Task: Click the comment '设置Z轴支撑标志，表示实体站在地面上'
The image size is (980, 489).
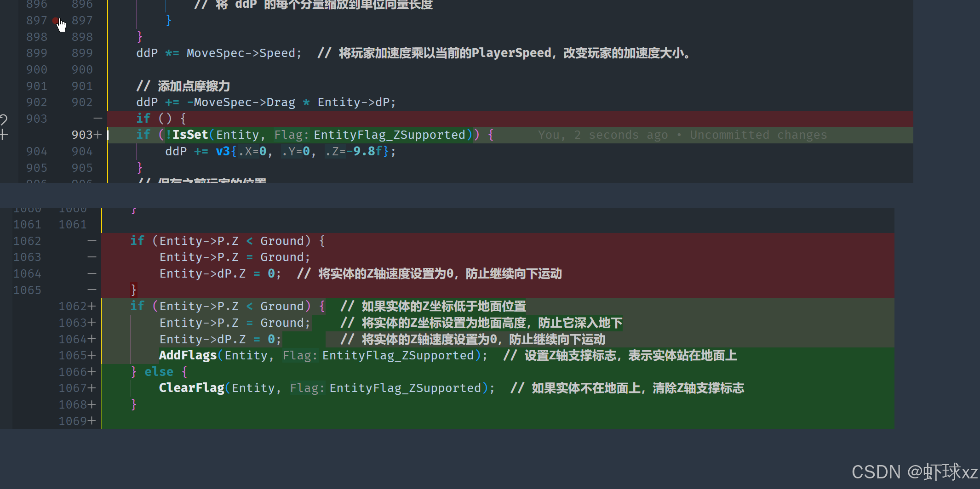Action: (x=630, y=355)
